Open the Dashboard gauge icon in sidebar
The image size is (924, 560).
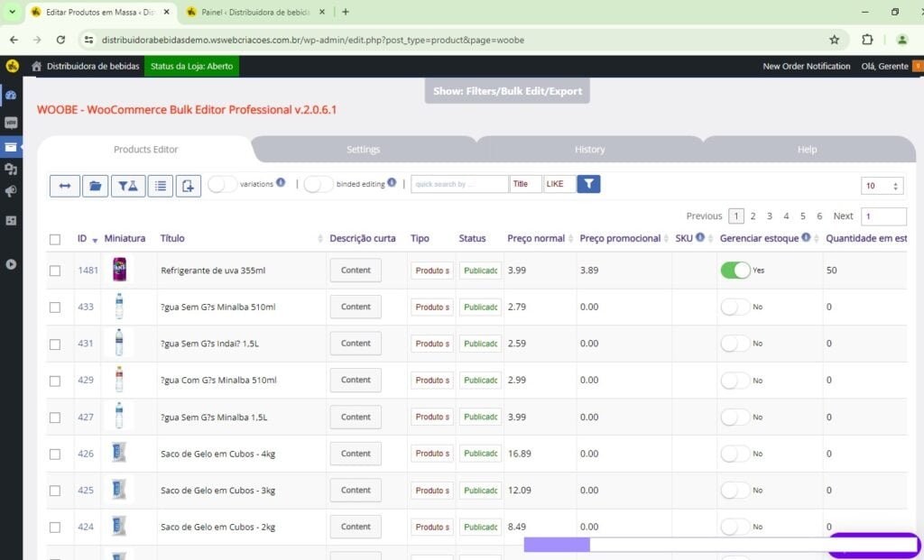(x=11, y=95)
